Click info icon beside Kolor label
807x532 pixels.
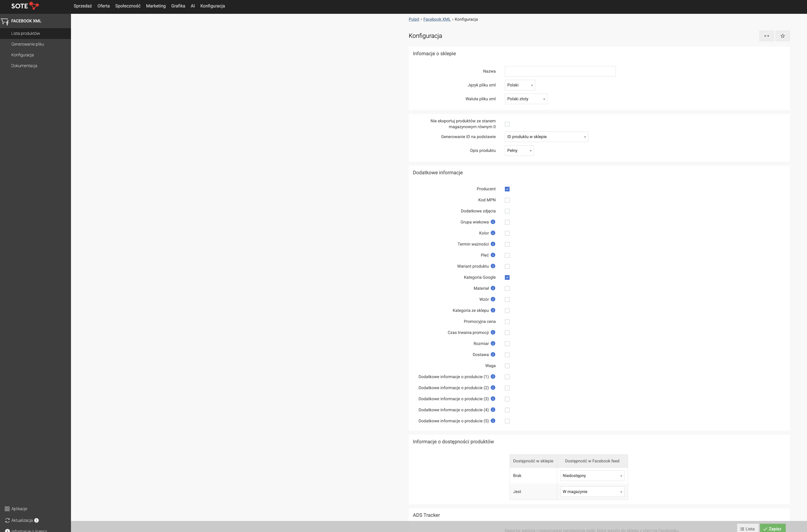click(x=493, y=233)
